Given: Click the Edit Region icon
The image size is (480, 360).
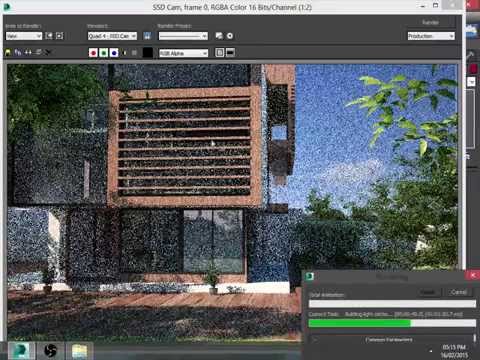Looking at the screenshot, I should click(x=49, y=36).
